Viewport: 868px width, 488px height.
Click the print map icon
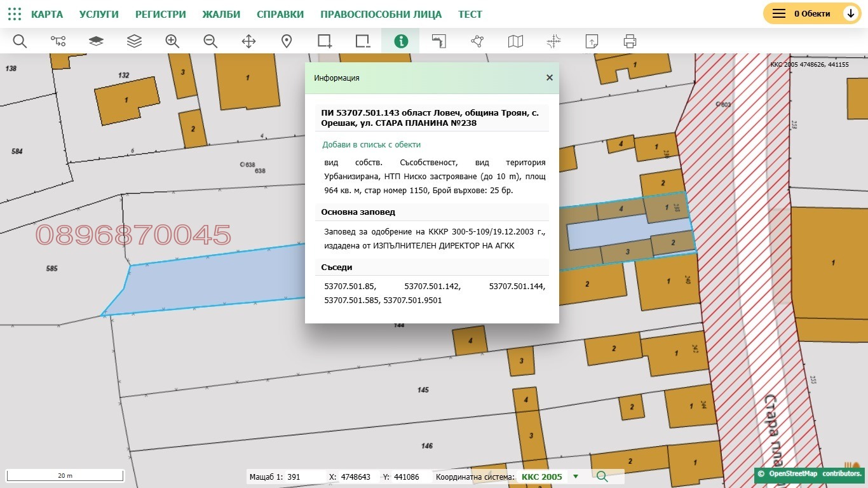[630, 41]
